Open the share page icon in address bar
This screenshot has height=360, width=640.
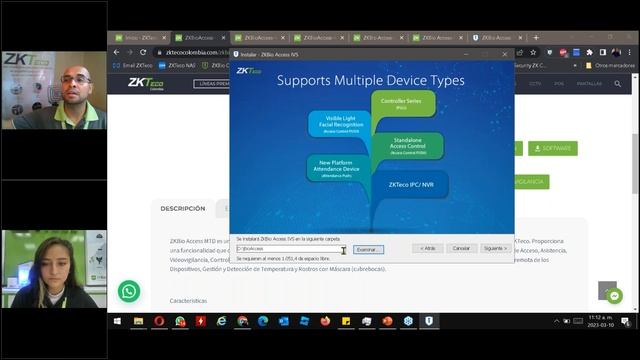pos(520,53)
